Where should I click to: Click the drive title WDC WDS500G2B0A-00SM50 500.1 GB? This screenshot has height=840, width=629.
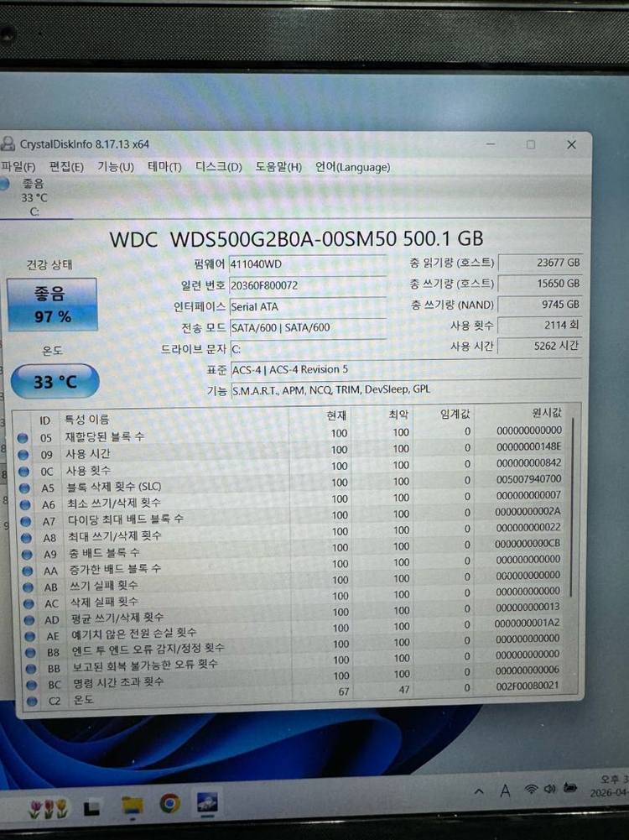(x=297, y=238)
